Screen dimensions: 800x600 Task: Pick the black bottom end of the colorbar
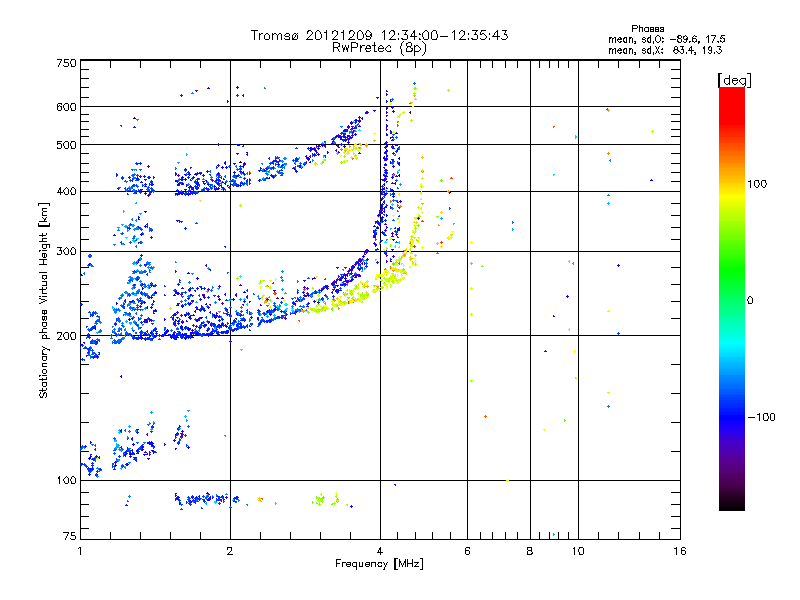(732, 506)
